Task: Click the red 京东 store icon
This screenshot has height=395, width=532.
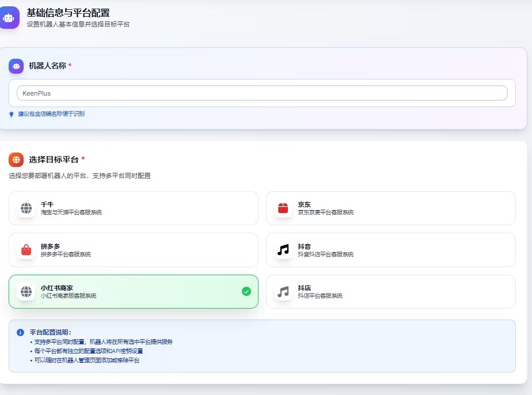Action: click(x=283, y=208)
